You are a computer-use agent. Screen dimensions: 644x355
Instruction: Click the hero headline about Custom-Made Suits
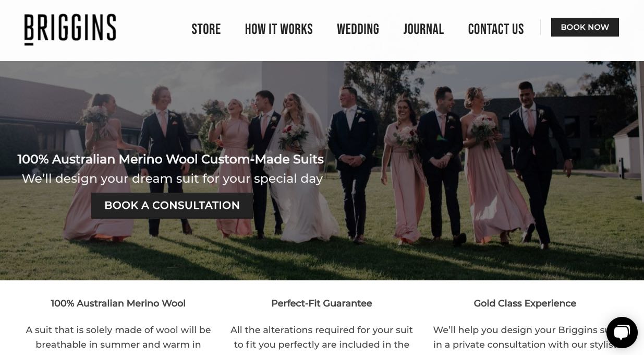coord(171,159)
